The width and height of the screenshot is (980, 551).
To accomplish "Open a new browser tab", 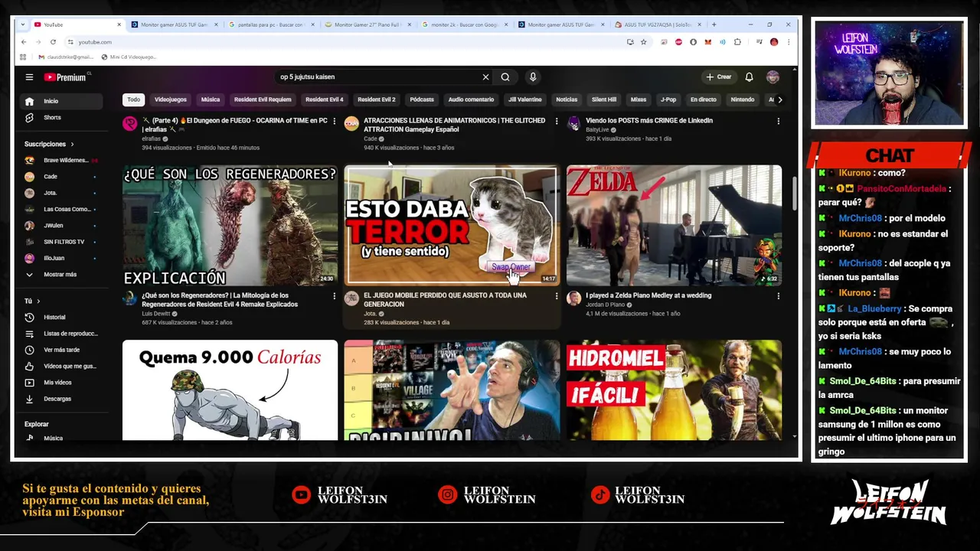I will (x=714, y=24).
